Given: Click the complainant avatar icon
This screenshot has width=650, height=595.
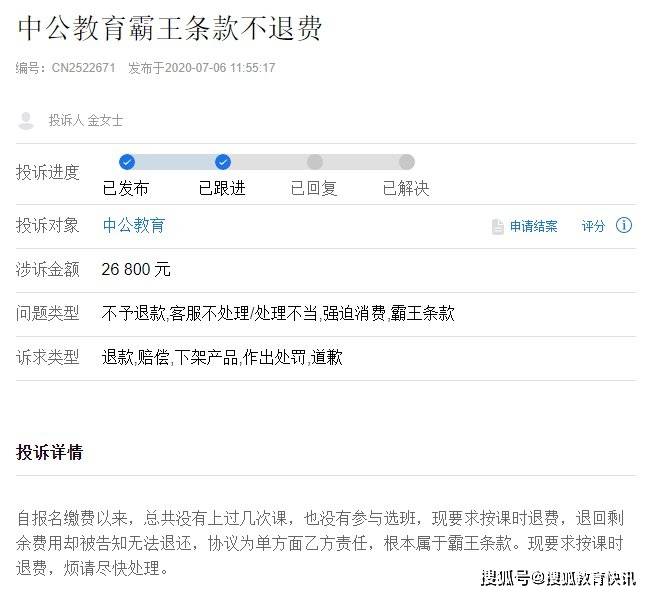Looking at the screenshot, I should 26,121.
